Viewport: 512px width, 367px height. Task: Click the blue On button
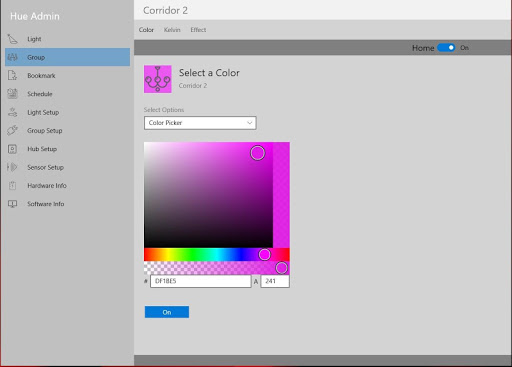[x=167, y=312]
